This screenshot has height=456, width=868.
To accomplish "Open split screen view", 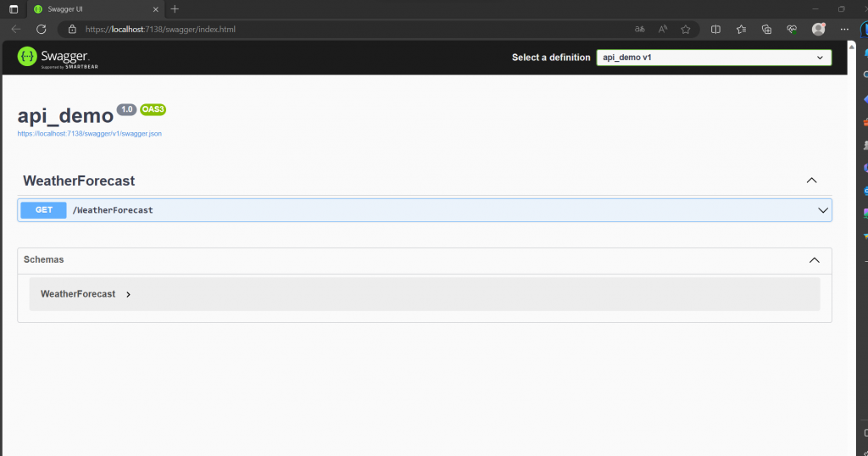I will (715, 30).
